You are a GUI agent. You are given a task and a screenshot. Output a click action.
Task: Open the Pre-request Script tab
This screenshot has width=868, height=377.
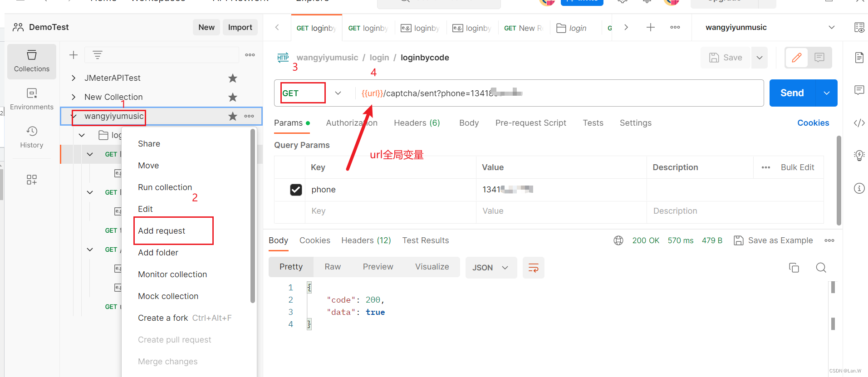(x=530, y=123)
